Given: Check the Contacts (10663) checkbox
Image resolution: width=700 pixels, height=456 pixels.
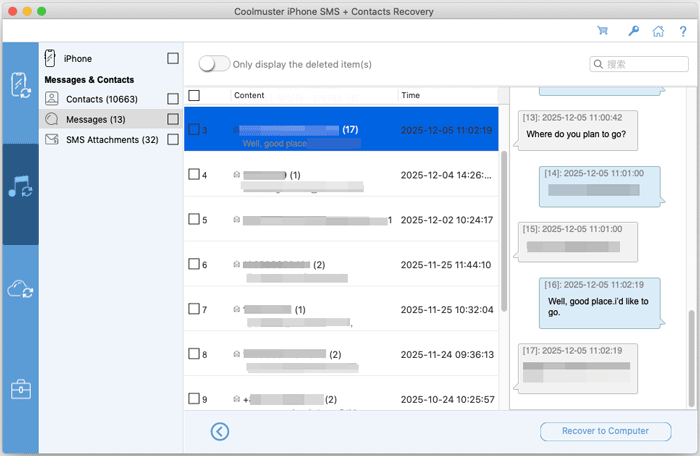Looking at the screenshot, I should point(173,99).
